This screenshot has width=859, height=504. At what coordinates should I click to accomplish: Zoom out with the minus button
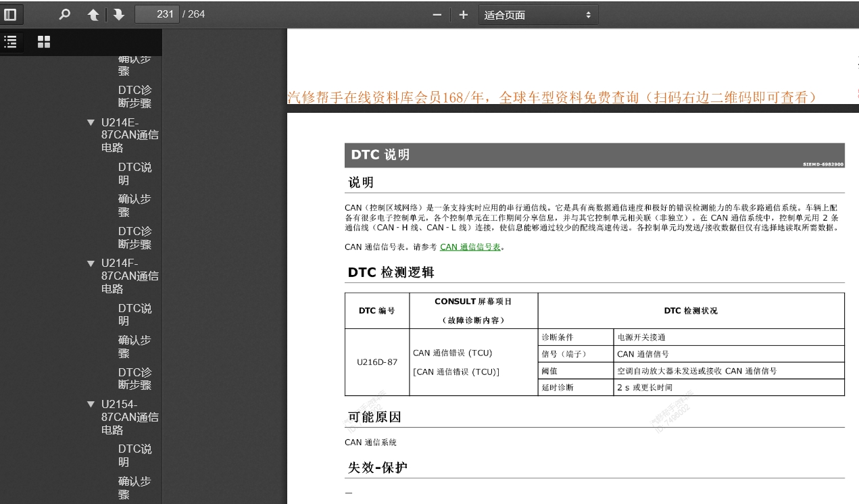(x=437, y=15)
